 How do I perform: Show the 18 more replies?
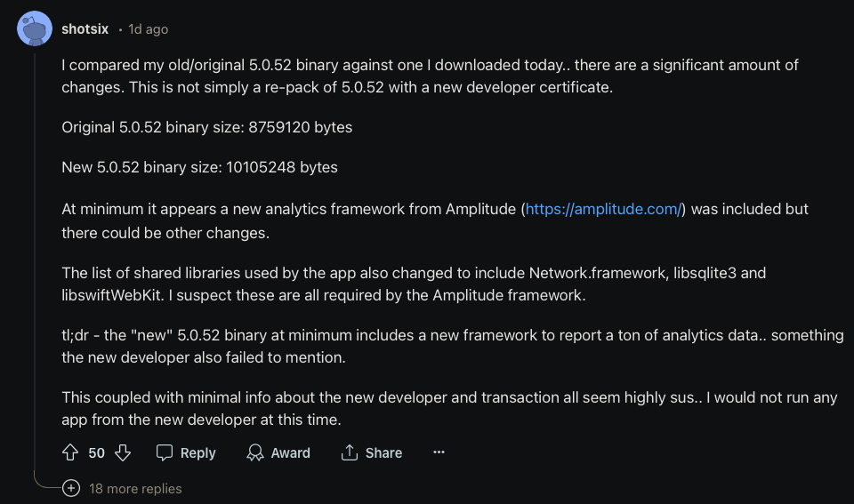[x=135, y=488]
